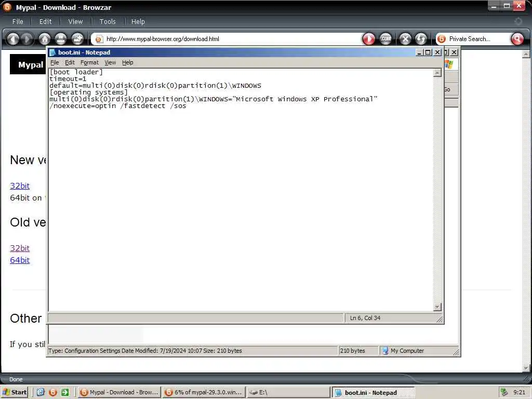
Task: Click the green arrow quick launch icon
Action: pos(65,392)
